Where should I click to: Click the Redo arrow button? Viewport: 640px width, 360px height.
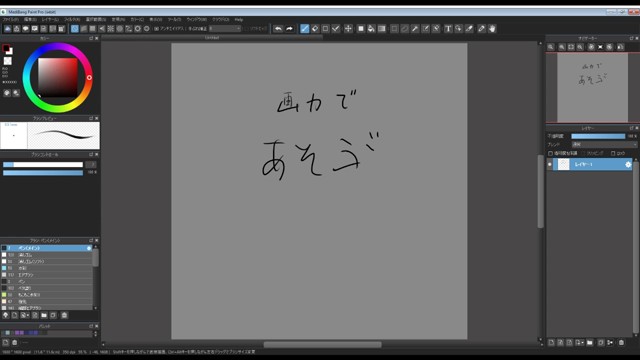[289, 29]
